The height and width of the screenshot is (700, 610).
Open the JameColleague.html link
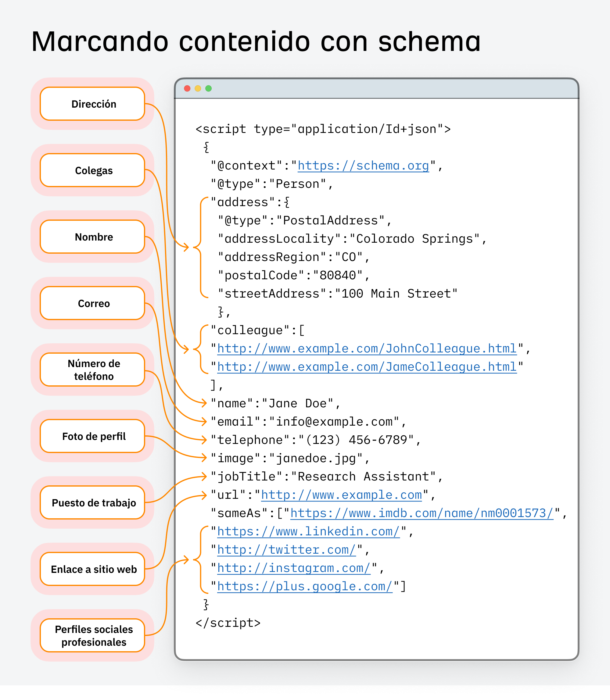click(367, 367)
